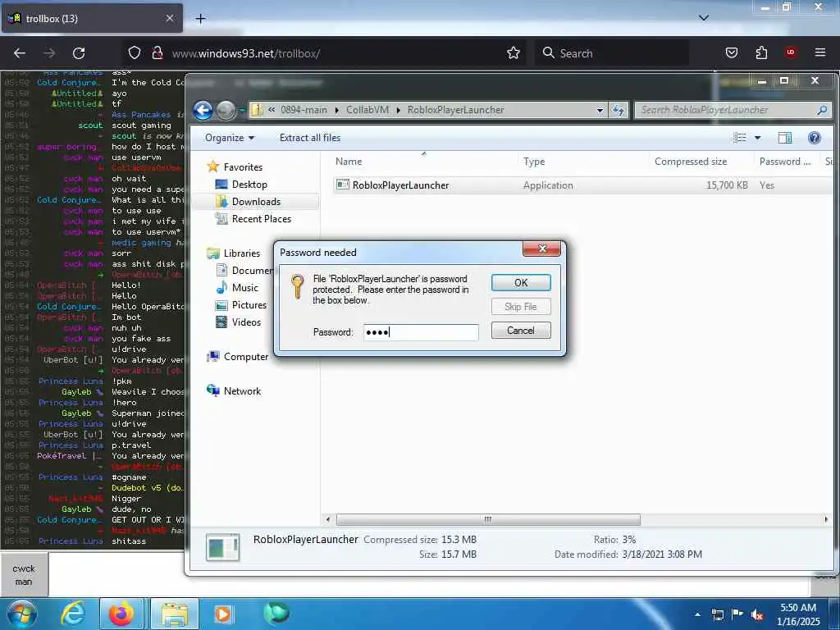Open view options dropdown arrow
840x630 pixels.
[x=757, y=138]
